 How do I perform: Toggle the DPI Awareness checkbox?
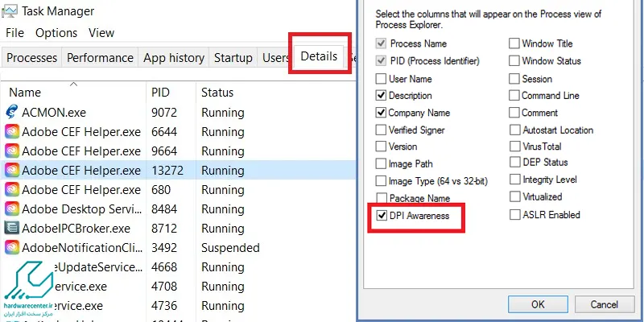click(382, 216)
